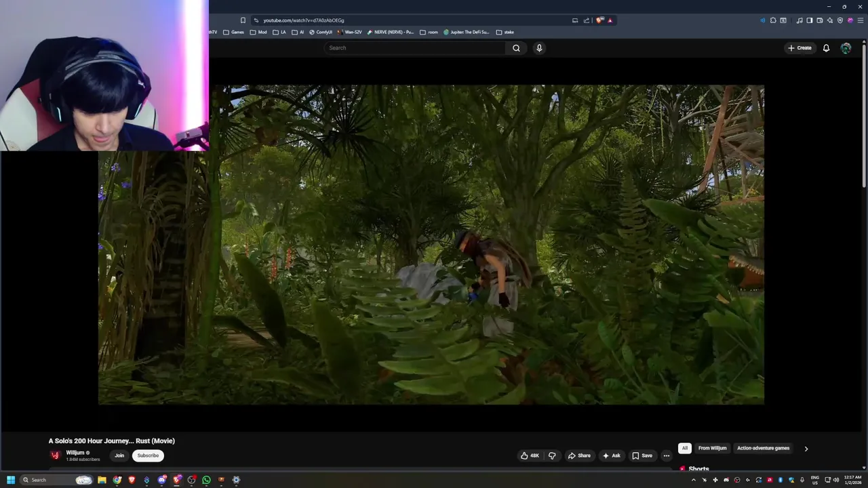Click the Create button on YouTube

[x=800, y=48]
